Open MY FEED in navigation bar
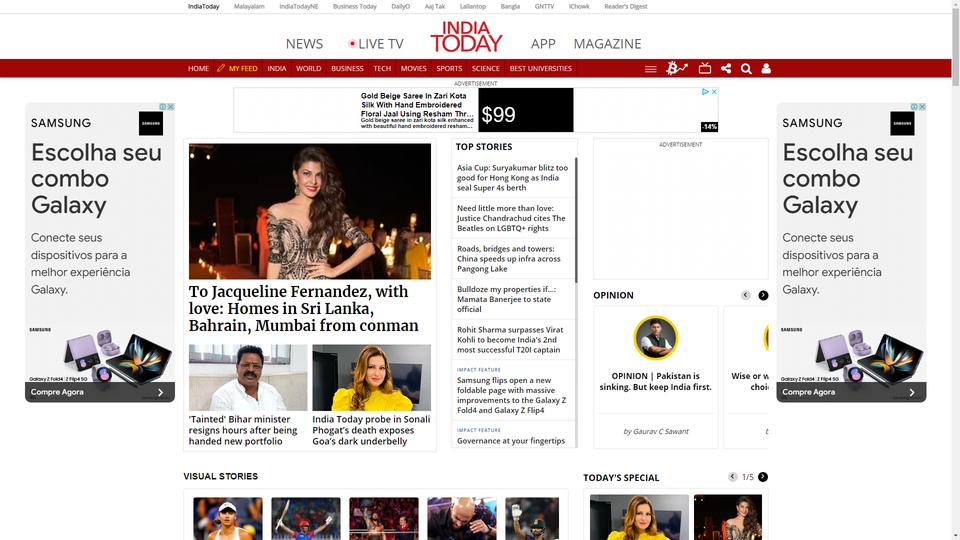Image resolution: width=960 pixels, height=540 pixels. [238, 69]
